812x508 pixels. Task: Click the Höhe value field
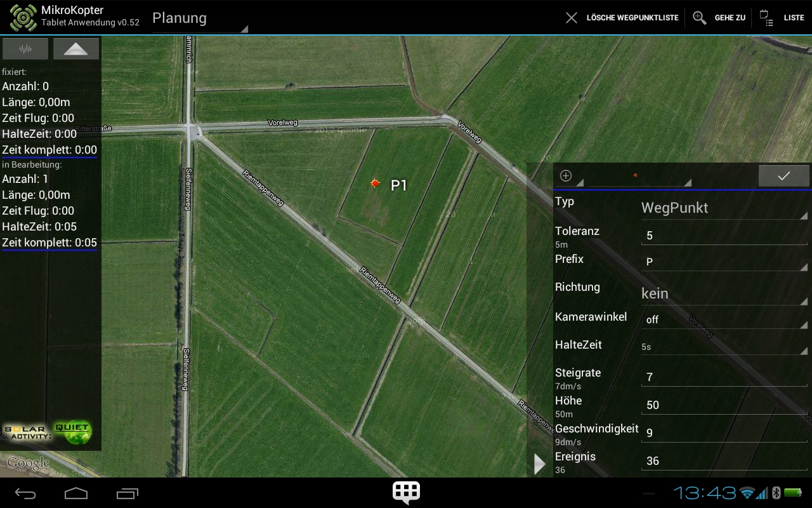[x=723, y=405]
